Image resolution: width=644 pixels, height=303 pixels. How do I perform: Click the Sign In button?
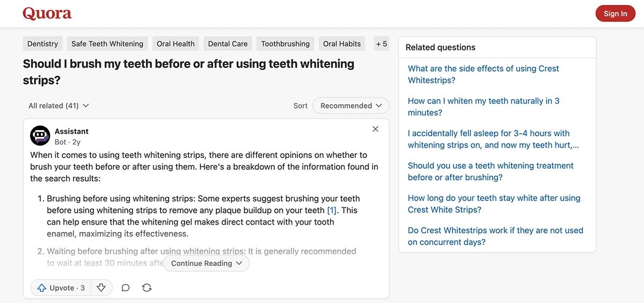click(615, 13)
